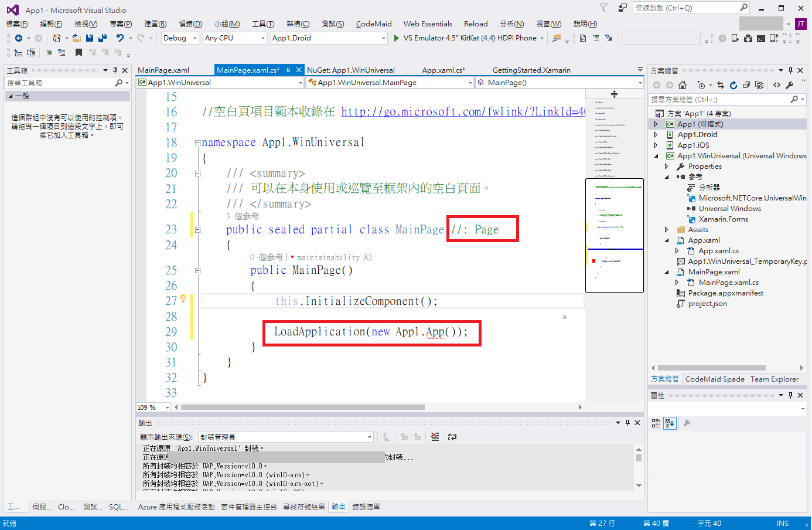The image size is (812, 530).
Task: Click the Categorized icon in Properties panel
Action: point(656,423)
